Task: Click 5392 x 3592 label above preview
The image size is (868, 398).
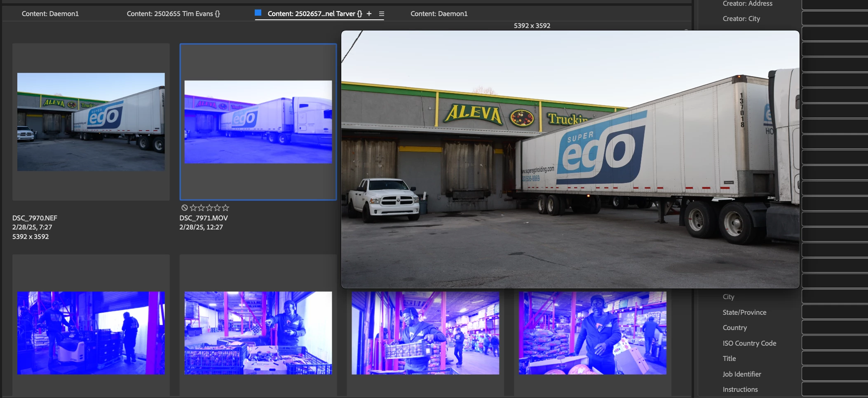Action: [532, 26]
